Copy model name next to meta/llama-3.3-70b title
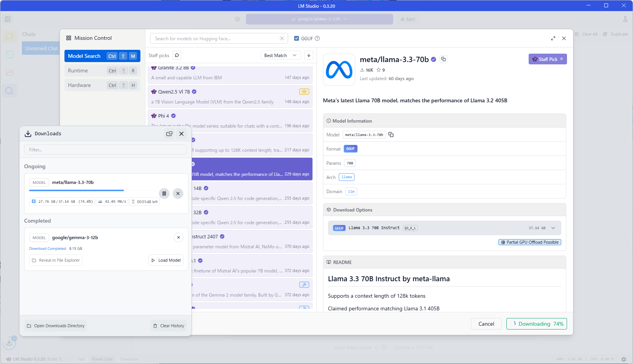 pos(443,59)
